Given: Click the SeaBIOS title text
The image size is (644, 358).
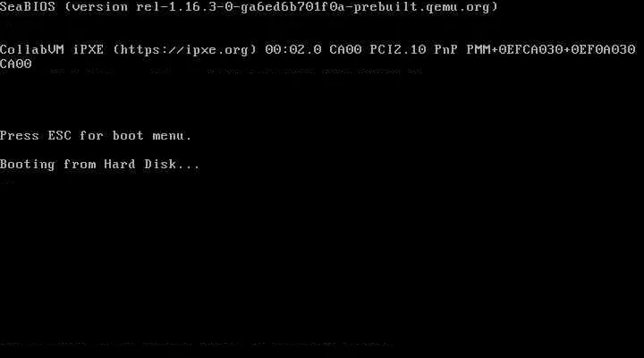Looking at the screenshot, I should click(28, 7).
